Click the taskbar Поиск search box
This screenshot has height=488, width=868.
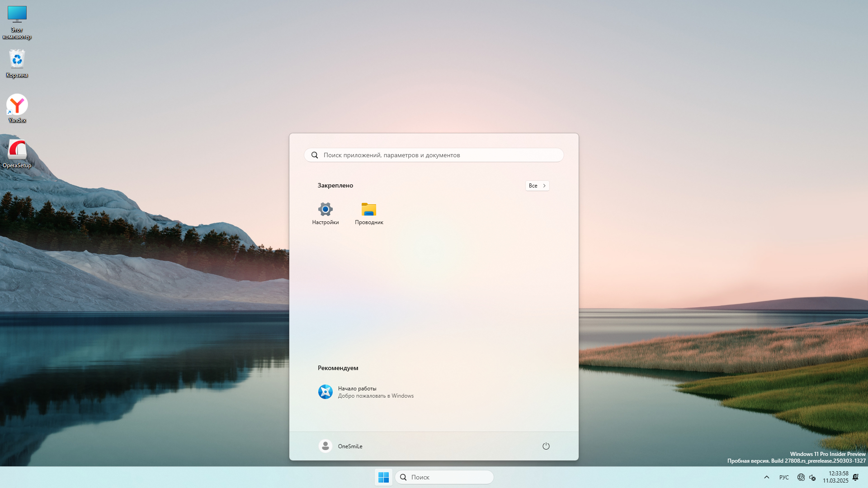tap(444, 477)
